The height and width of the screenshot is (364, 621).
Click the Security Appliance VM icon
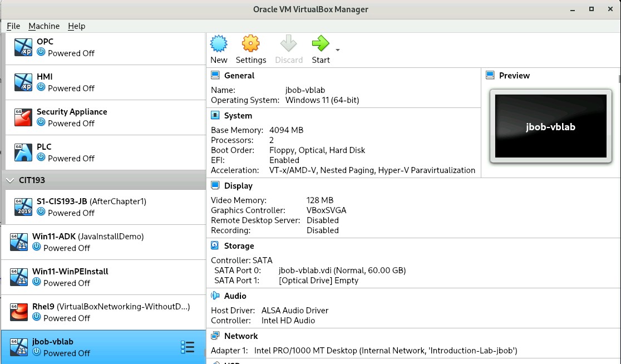23,117
